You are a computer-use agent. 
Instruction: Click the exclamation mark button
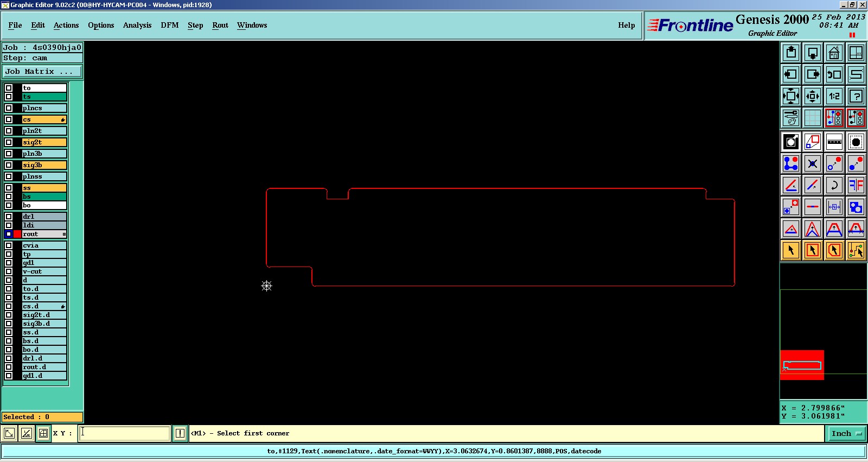coord(180,433)
